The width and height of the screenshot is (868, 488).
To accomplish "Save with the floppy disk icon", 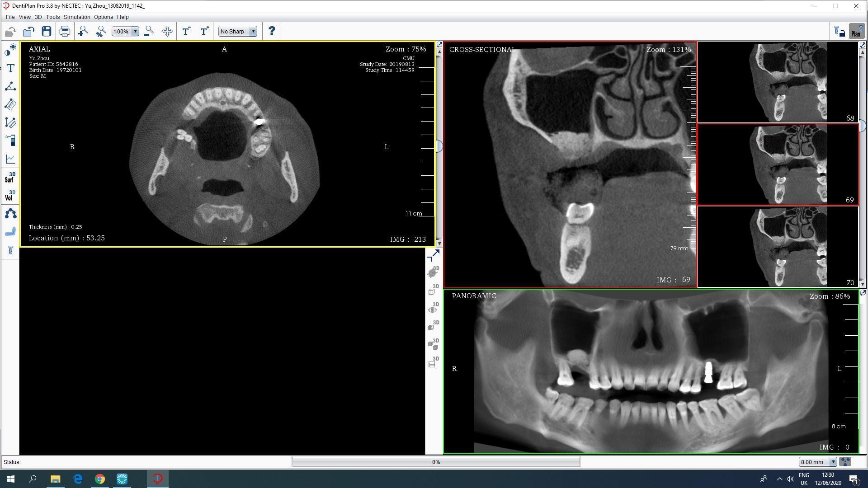I will (47, 31).
